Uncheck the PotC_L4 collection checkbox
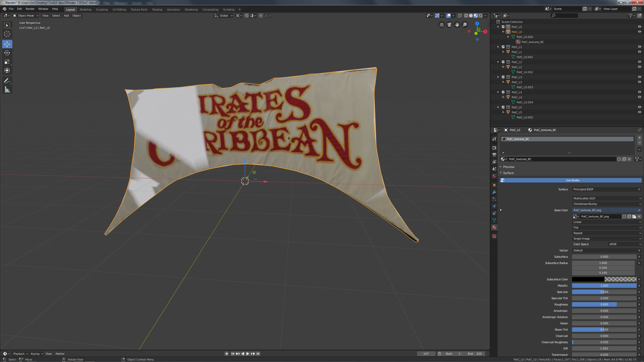644x362 pixels. [503, 92]
